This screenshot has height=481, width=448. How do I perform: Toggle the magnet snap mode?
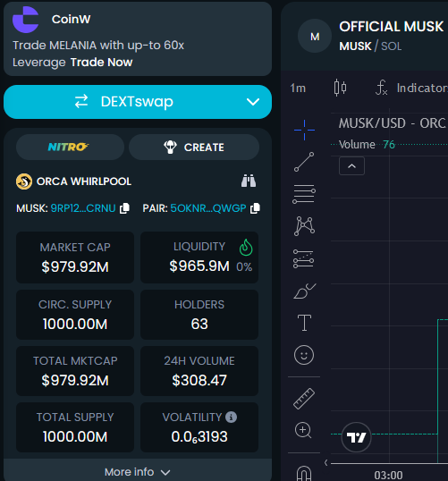304,473
